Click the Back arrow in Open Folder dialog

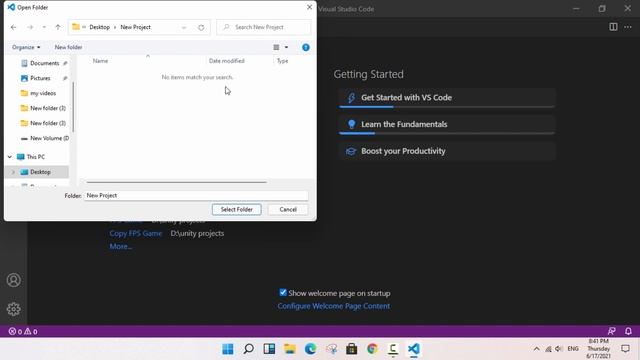click(x=13, y=27)
